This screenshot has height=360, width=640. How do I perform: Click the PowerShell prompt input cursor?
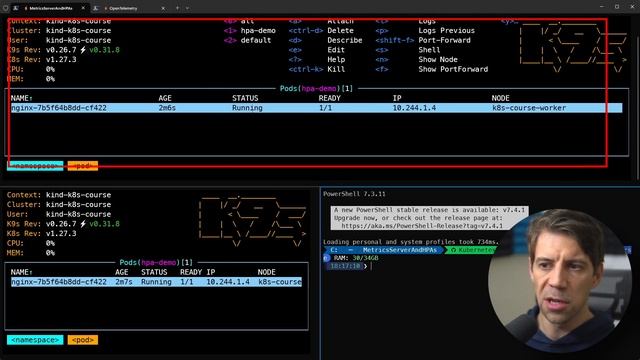[x=371, y=266]
